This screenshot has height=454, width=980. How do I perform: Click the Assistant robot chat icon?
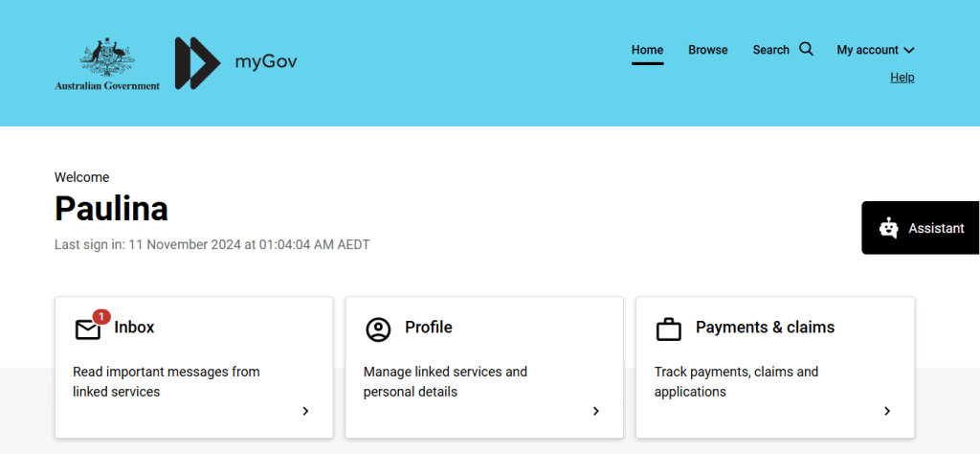click(888, 228)
